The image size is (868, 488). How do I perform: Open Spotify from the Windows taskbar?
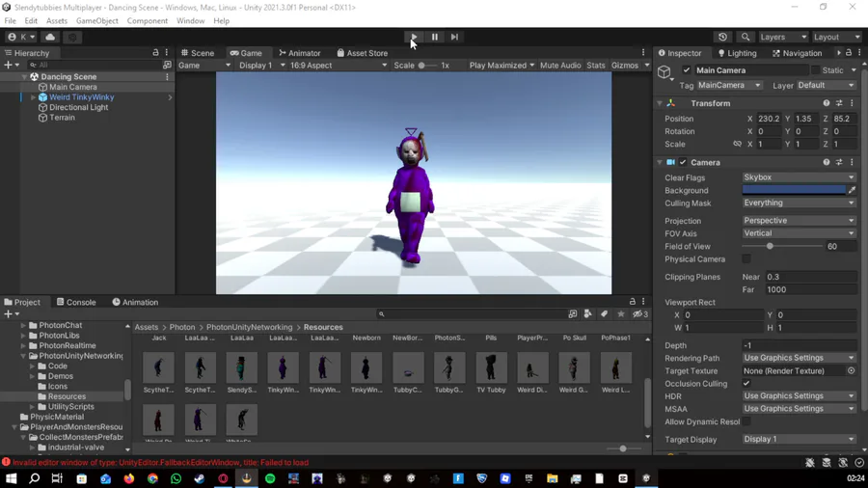click(270, 478)
